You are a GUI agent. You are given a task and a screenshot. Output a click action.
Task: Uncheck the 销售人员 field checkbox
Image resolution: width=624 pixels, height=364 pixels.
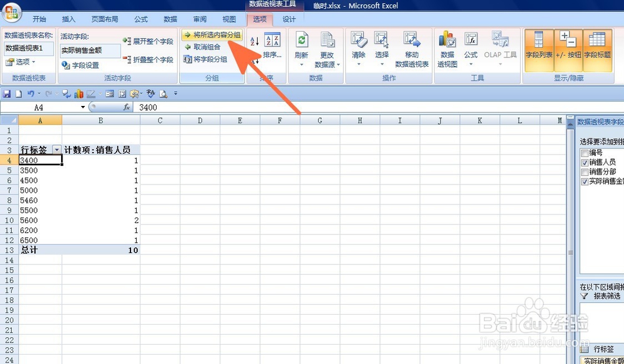coord(584,162)
